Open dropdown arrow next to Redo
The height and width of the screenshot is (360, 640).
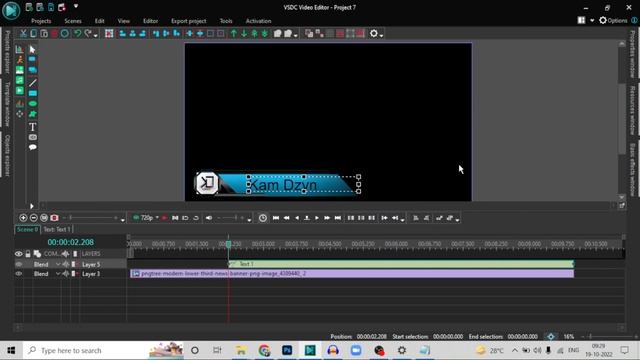pyautogui.click(x=96, y=36)
